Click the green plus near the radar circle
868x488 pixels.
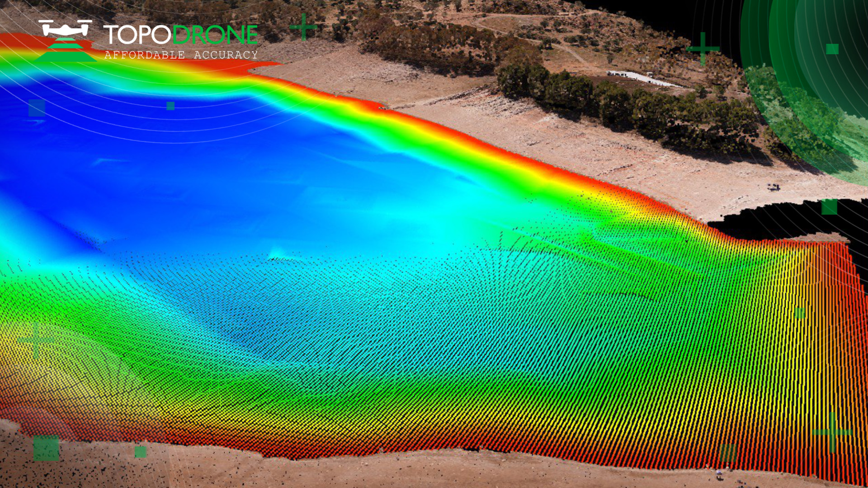(x=703, y=48)
